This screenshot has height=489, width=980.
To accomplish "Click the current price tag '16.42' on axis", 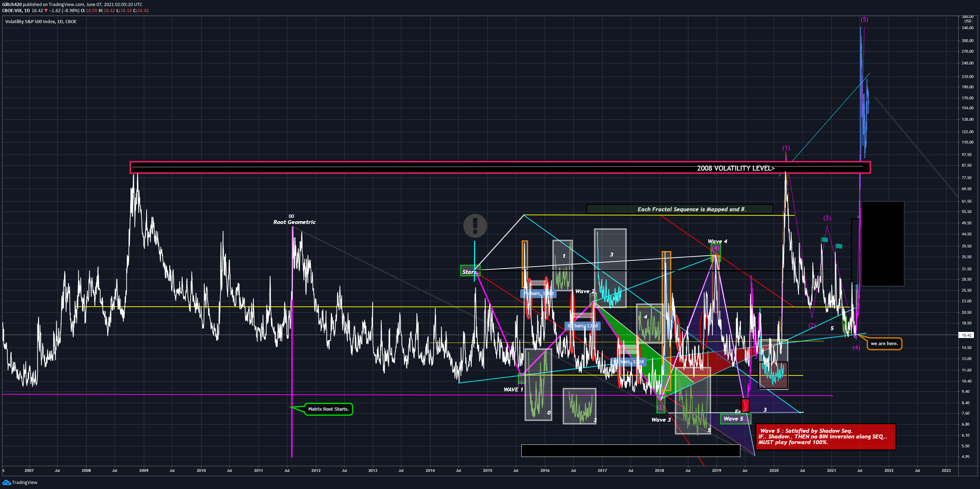I will click(966, 335).
